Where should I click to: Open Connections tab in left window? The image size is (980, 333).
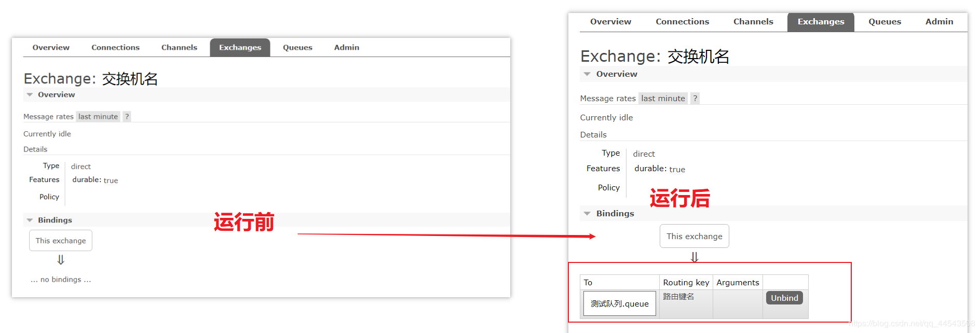click(115, 47)
